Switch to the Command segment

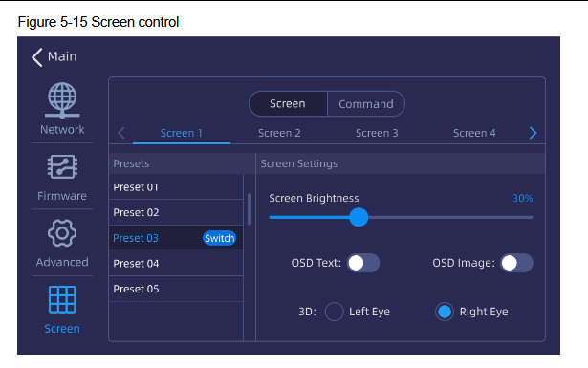click(x=366, y=104)
